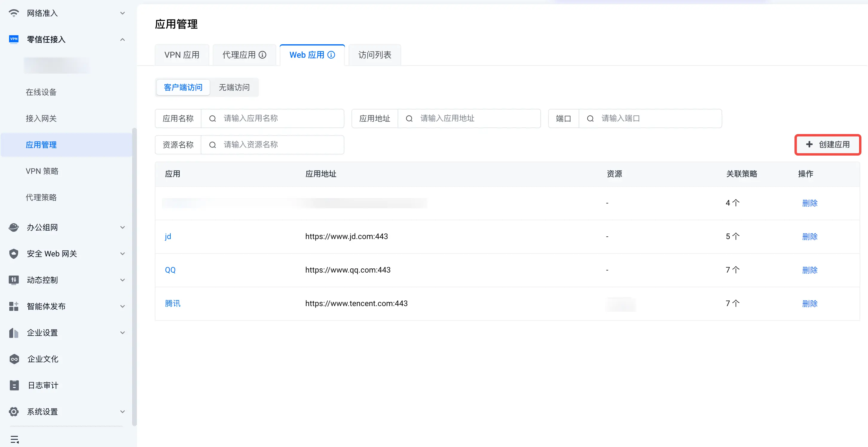Click the 系统设置 gear icon
Viewport: 868px width, 447px height.
(13, 412)
